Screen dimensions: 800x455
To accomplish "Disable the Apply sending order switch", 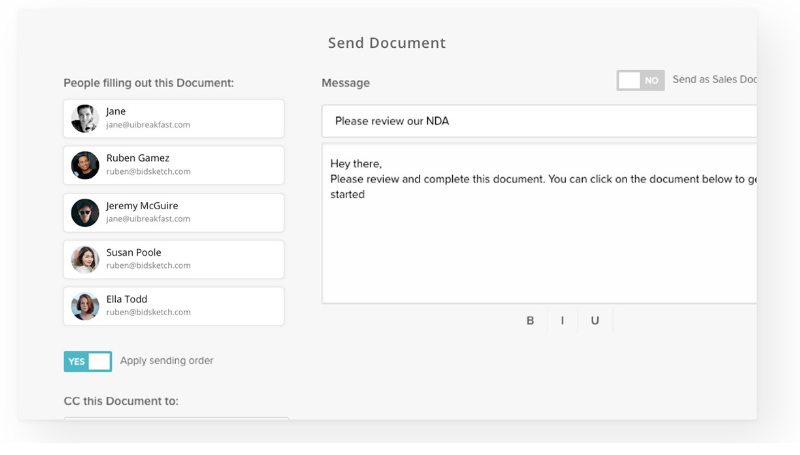I will (88, 361).
